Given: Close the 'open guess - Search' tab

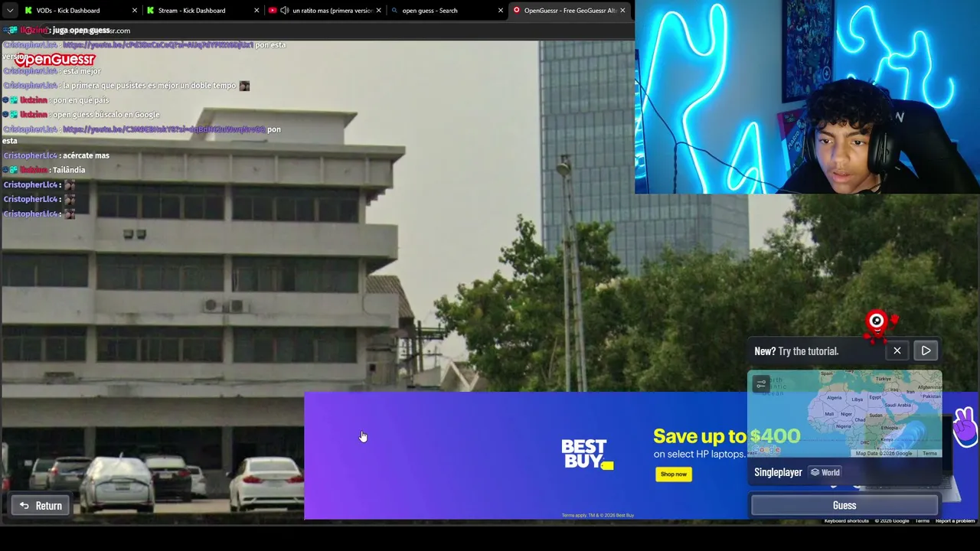Looking at the screenshot, I should coord(501,11).
